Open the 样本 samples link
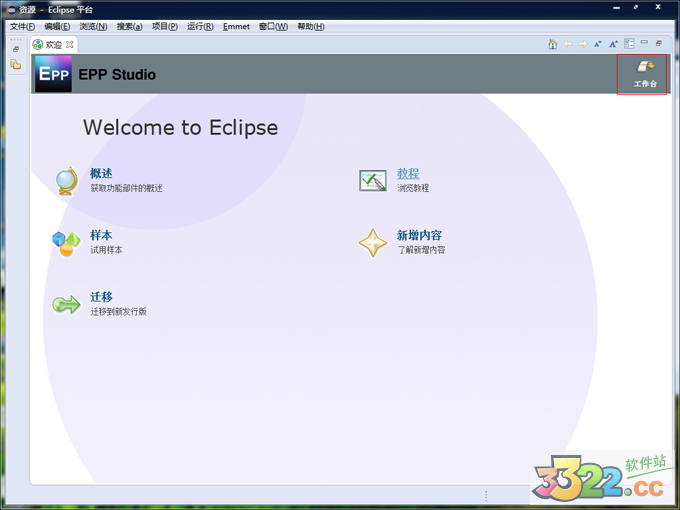 click(101, 235)
